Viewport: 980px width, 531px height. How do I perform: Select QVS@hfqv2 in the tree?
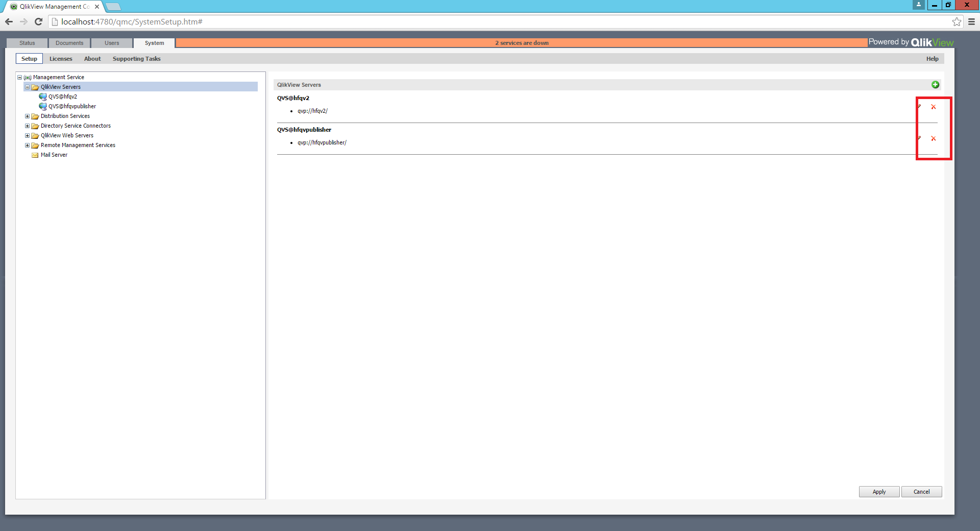[63, 96]
